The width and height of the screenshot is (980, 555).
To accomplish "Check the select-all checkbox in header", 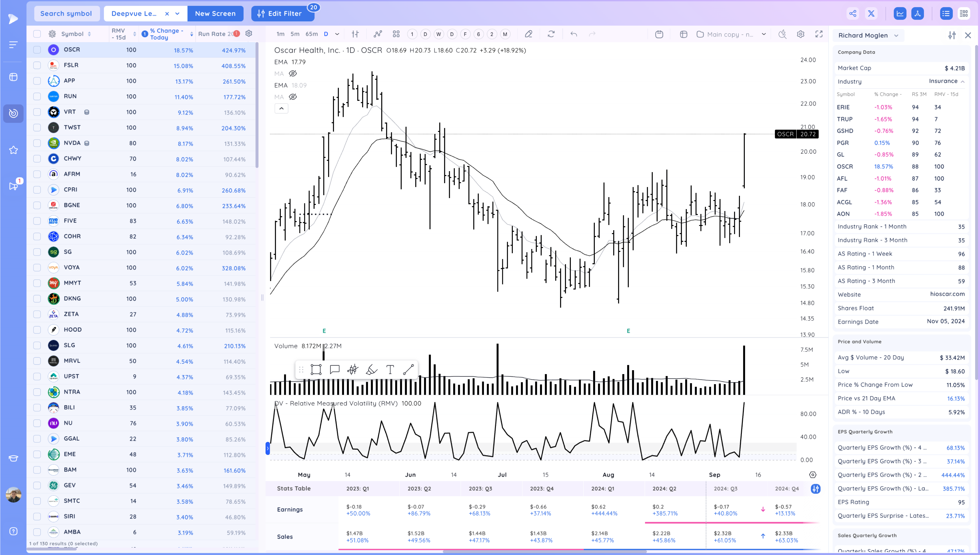I will point(37,34).
